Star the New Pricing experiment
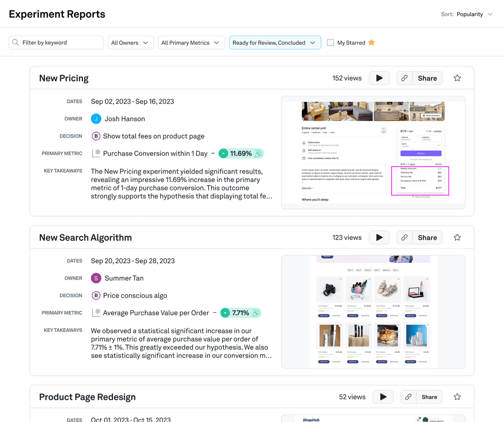Viewport: 504px width, 422px height. click(x=457, y=78)
